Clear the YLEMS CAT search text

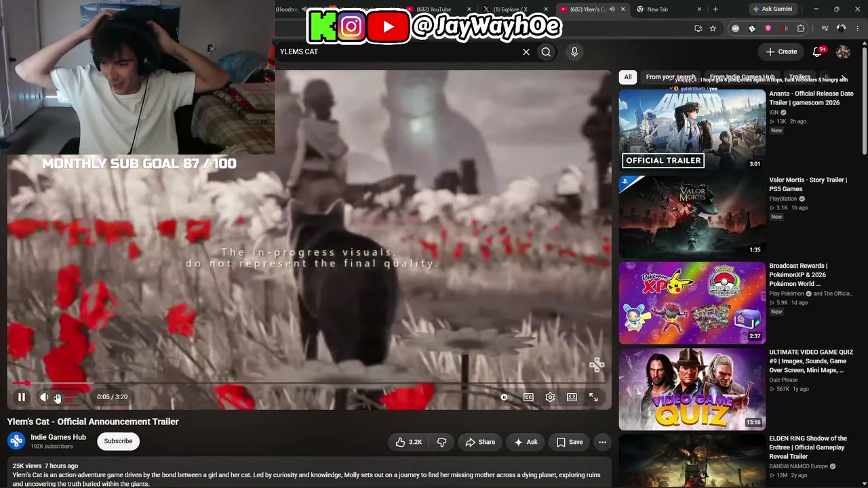(x=526, y=52)
